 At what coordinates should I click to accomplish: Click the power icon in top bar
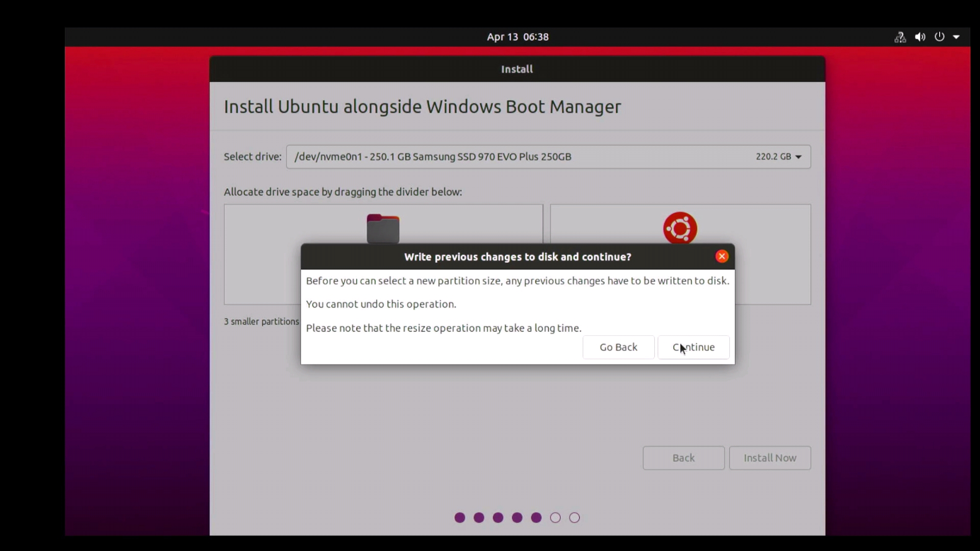[x=939, y=37]
